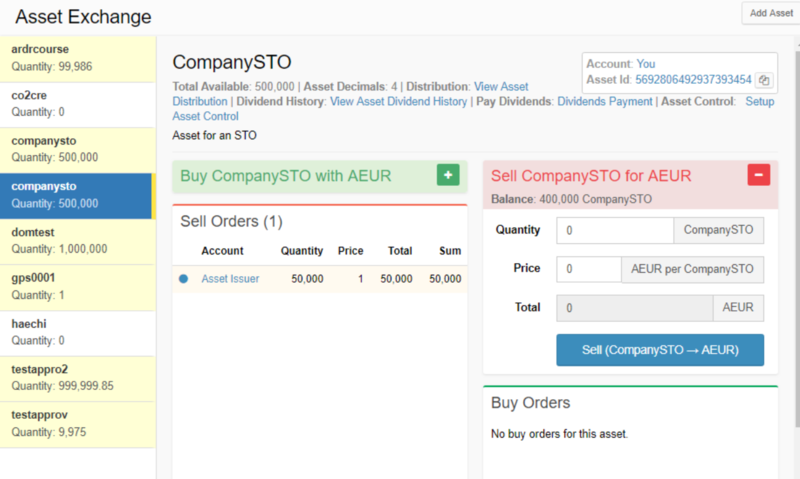
Task: Select testappro2 asset in list
Action: (78, 378)
